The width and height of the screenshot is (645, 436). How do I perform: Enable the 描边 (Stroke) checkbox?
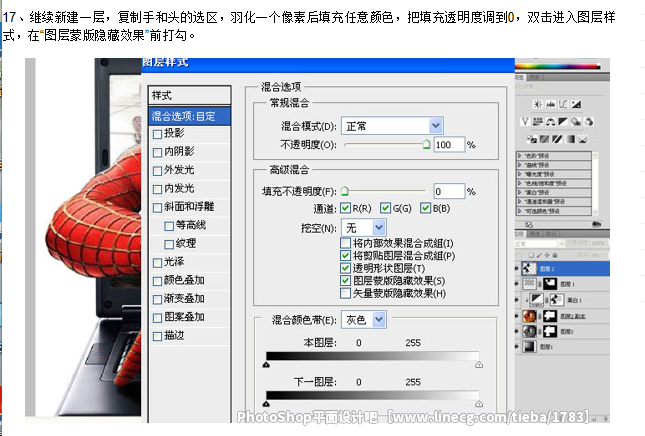[x=157, y=336]
